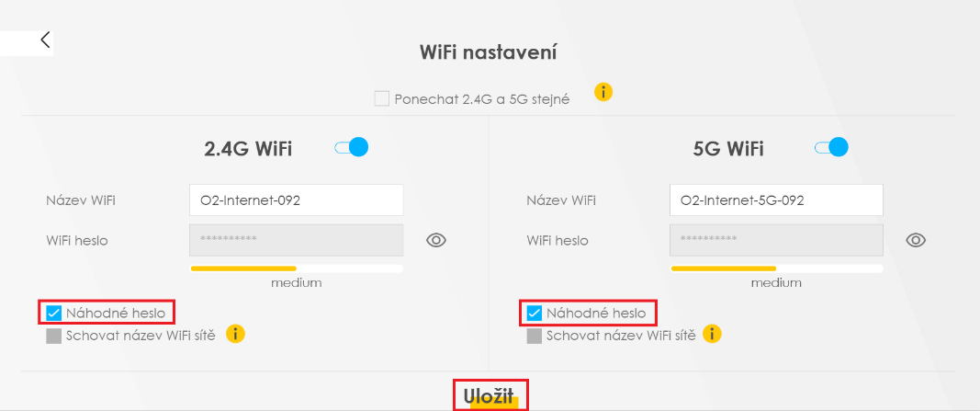The height and width of the screenshot is (411, 980).
Task: Show 2.4G WiFi password with eye icon
Action: click(436, 240)
